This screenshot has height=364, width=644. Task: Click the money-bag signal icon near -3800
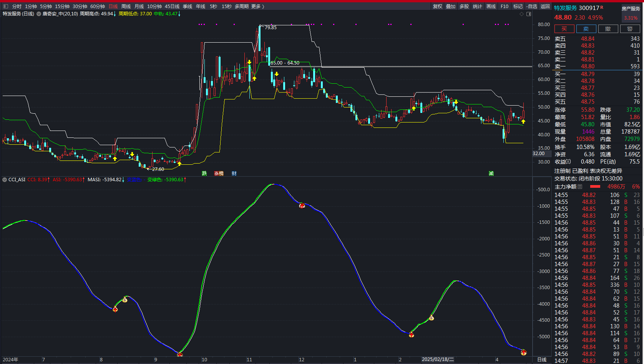click(x=125, y=299)
